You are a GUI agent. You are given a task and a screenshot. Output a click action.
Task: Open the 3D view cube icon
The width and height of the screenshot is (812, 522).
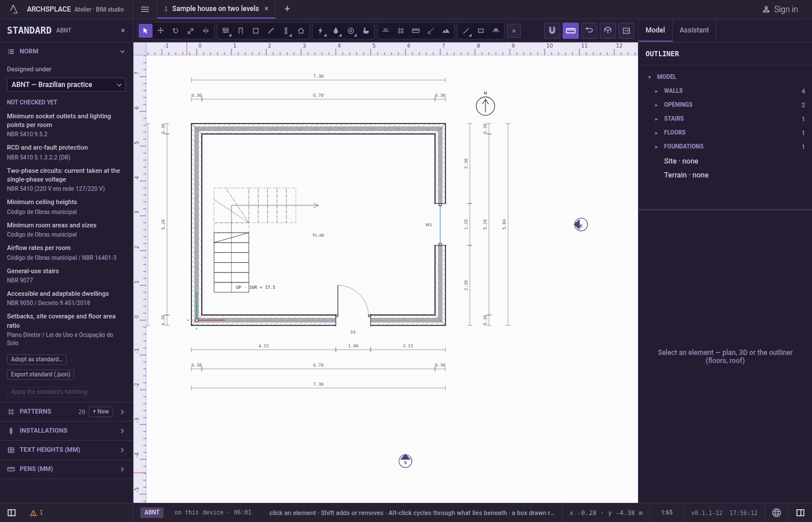pyautogui.click(x=608, y=30)
